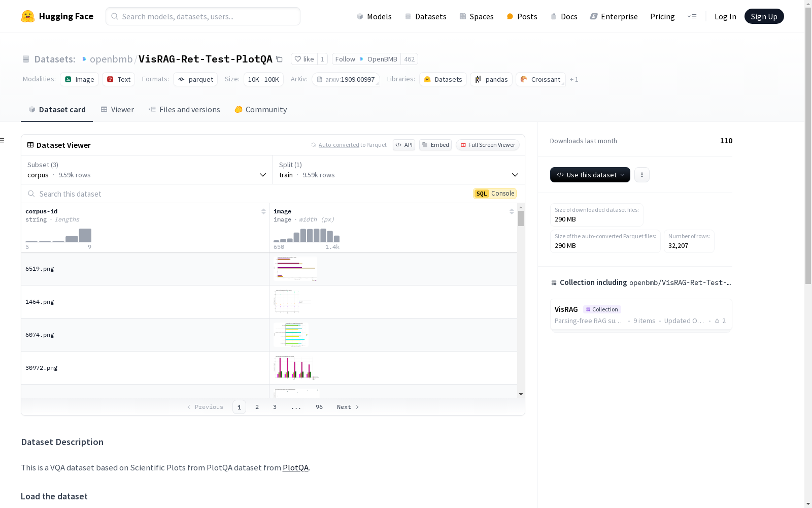The width and height of the screenshot is (812, 508).
Task: Focus the top search models field
Action: [203, 16]
